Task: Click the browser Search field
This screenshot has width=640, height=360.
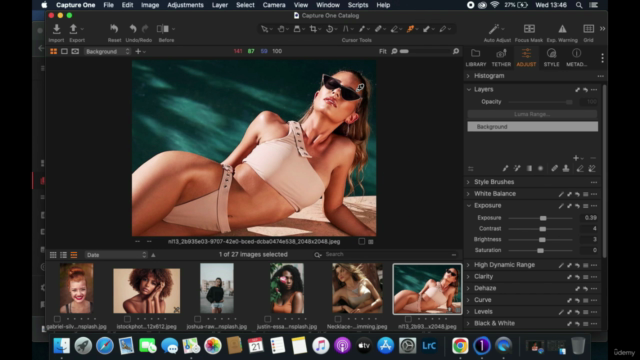Action: [385, 255]
